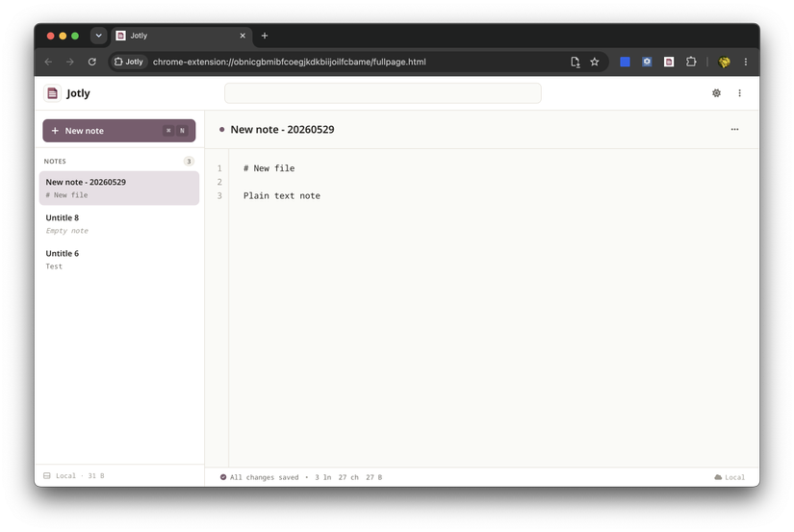
Task: Bookmark this page with star icon
Action: click(x=595, y=62)
